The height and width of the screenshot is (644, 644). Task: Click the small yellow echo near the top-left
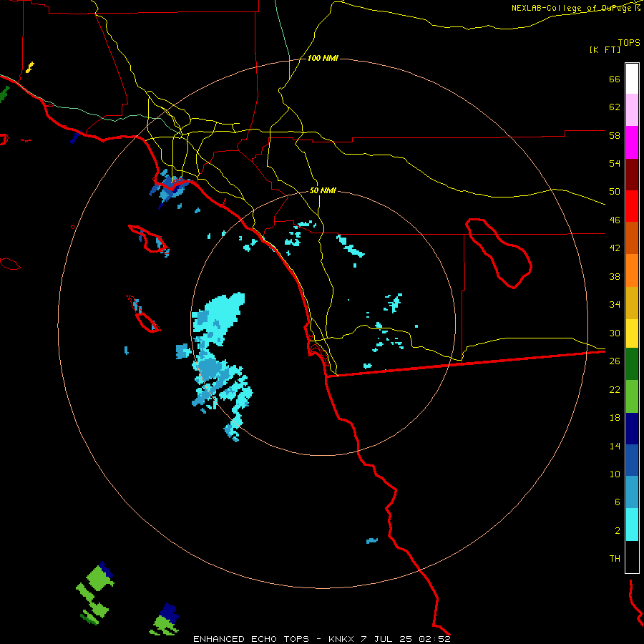click(x=29, y=67)
